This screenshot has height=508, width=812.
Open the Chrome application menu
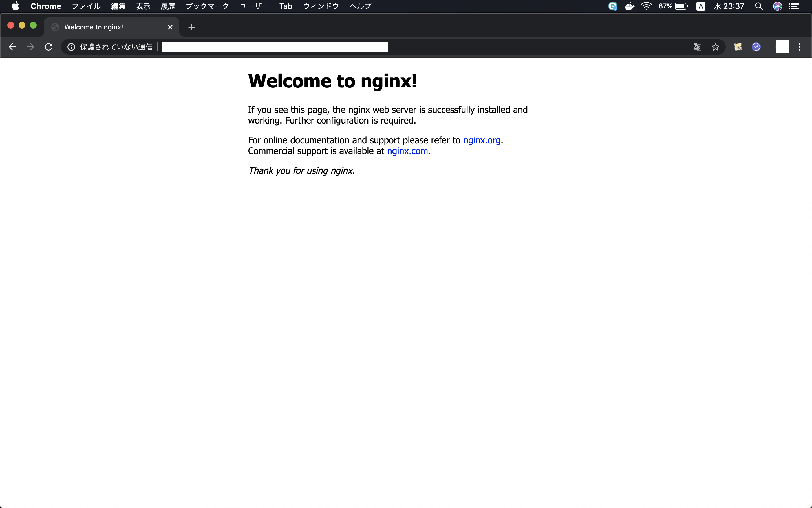point(46,6)
